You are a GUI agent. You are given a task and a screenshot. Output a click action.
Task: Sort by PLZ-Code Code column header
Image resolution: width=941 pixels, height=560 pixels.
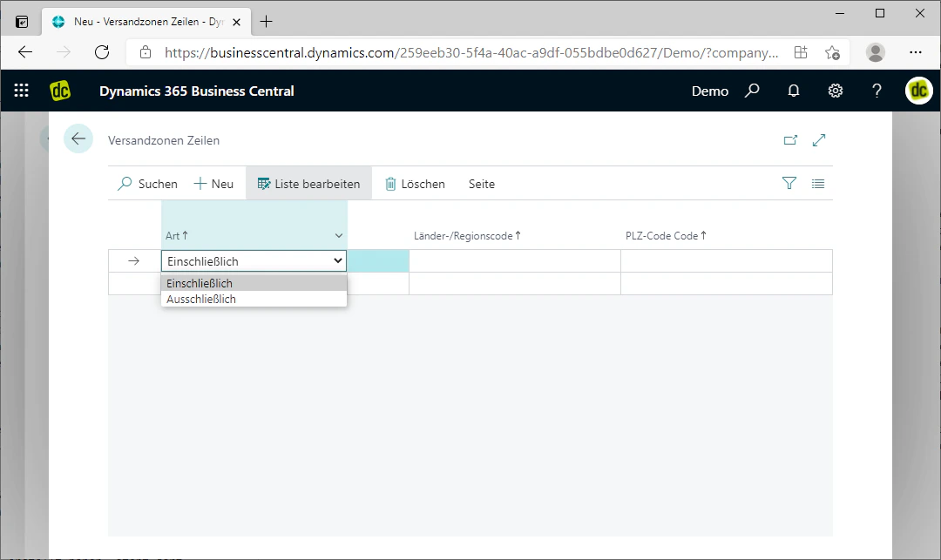(x=666, y=236)
